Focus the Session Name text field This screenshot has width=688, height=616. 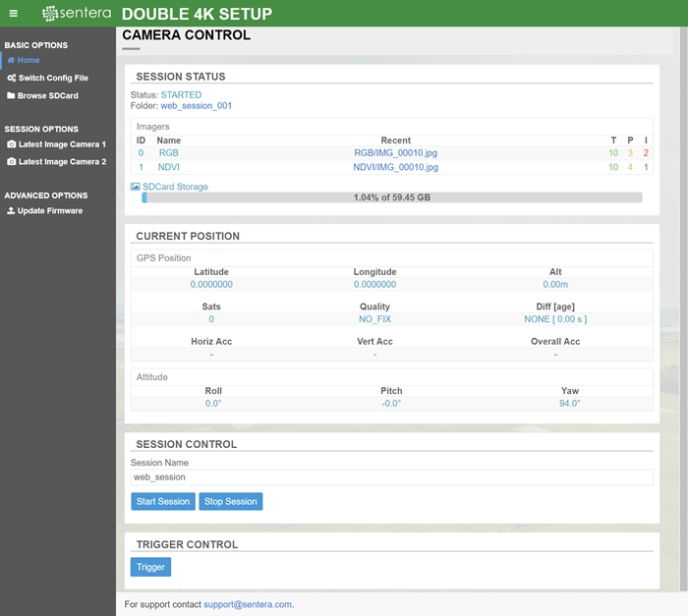tap(391, 477)
